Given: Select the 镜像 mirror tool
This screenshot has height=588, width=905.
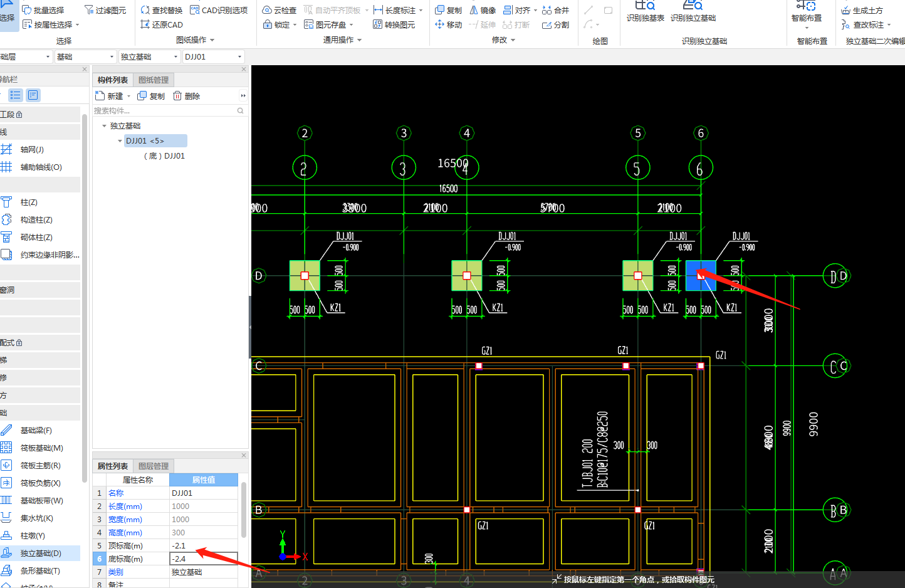Looking at the screenshot, I should coord(483,10).
